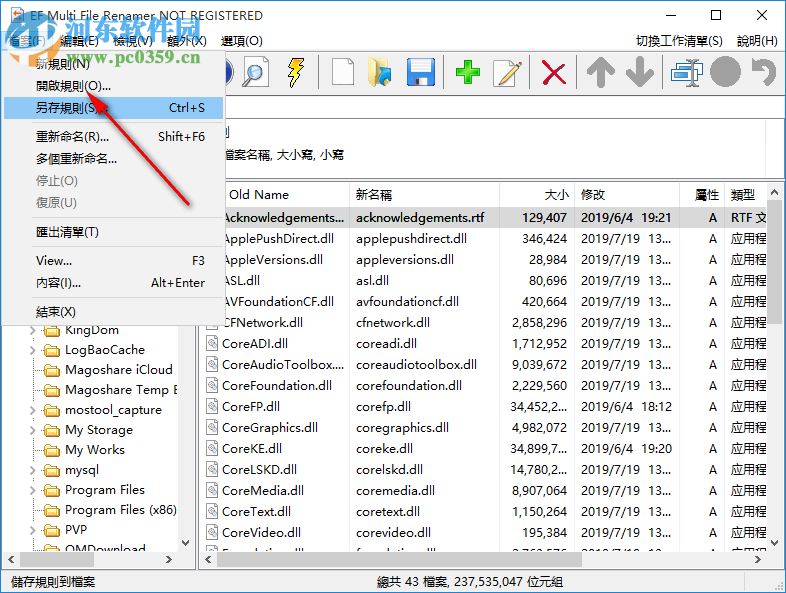Click the blank page new rule icon
The height and width of the screenshot is (593, 786).
[x=343, y=73]
